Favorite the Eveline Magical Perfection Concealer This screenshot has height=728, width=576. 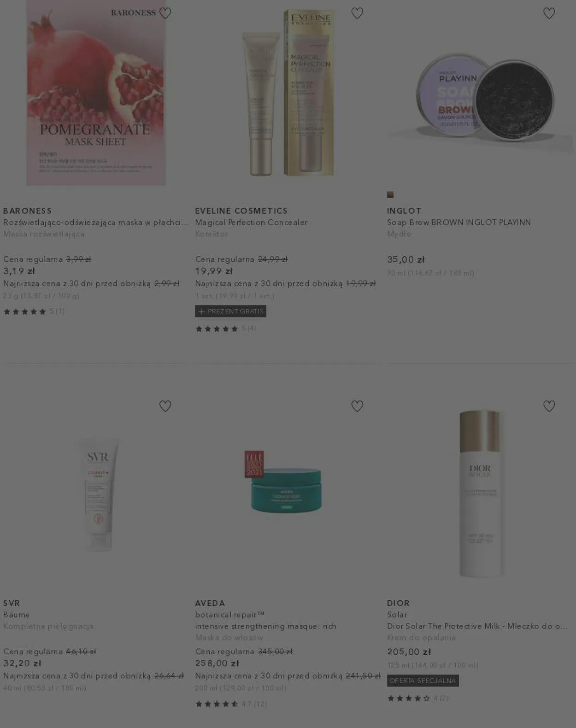tap(357, 13)
